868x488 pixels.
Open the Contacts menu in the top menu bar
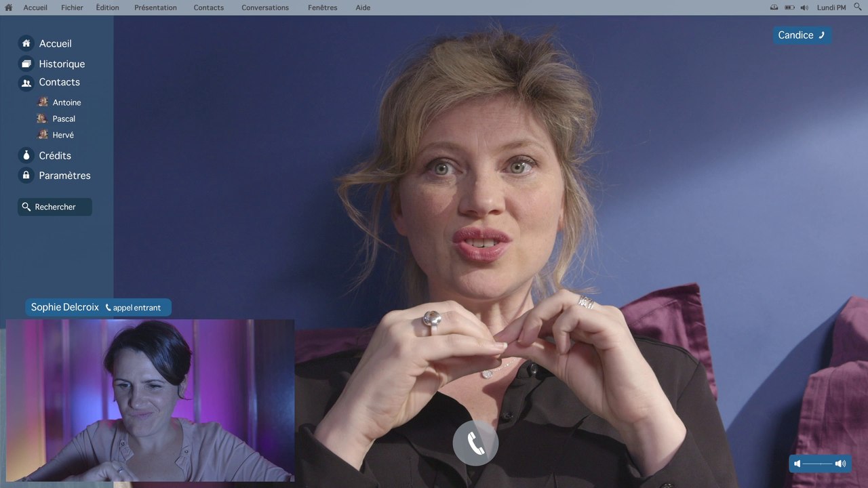[x=209, y=7]
